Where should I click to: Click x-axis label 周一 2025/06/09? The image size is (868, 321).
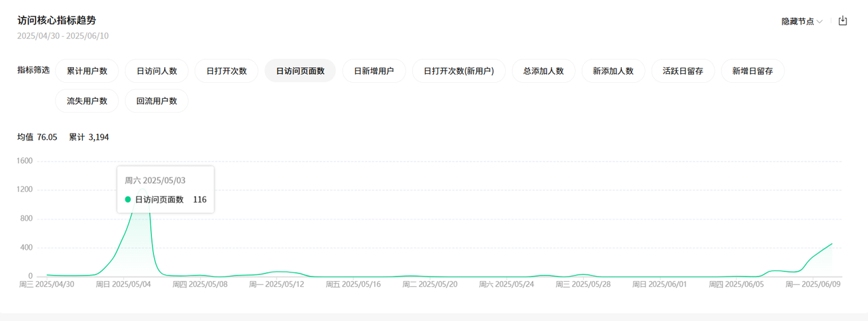pos(813,284)
